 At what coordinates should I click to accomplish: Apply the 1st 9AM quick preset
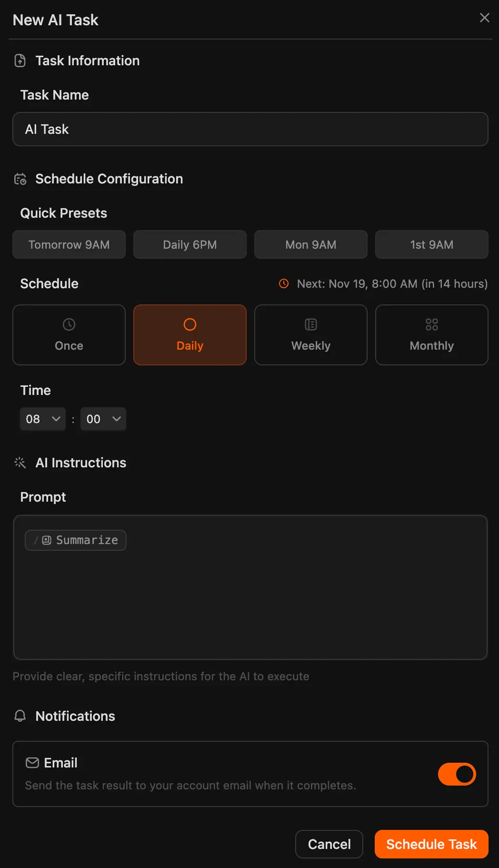431,244
